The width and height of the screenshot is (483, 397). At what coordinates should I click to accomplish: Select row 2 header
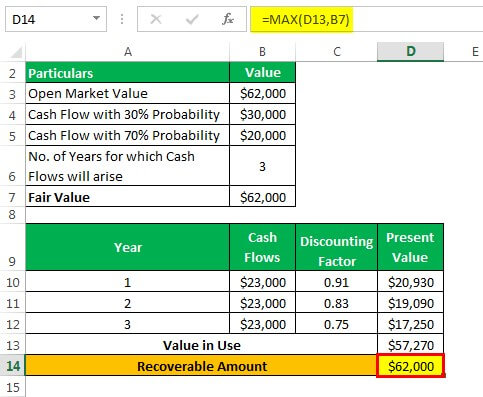coord(12,73)
